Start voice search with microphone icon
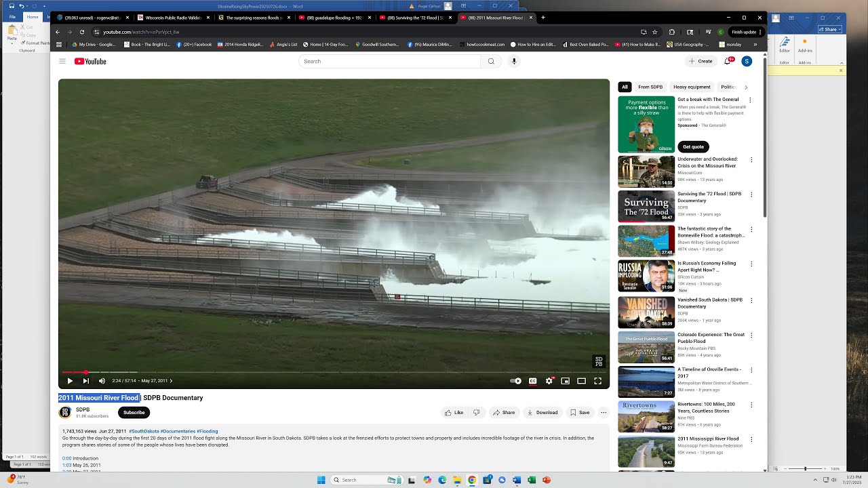The image size is (868, 488). pyautogui.click(x=514, y=61)
